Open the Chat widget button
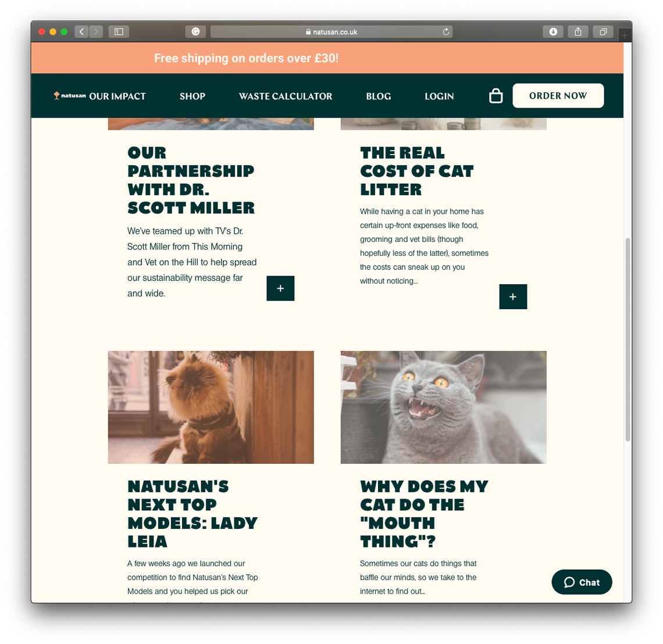The image size is (663, 644). coord(582,582)
